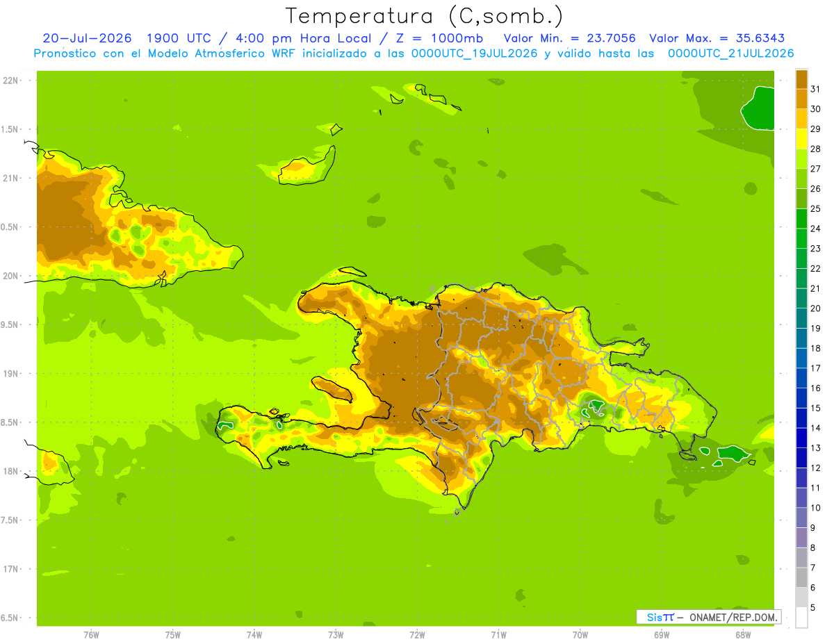Click the blue legend swatch between 15 and 16
Screen dimensions: 834x644
pos(801,398)
